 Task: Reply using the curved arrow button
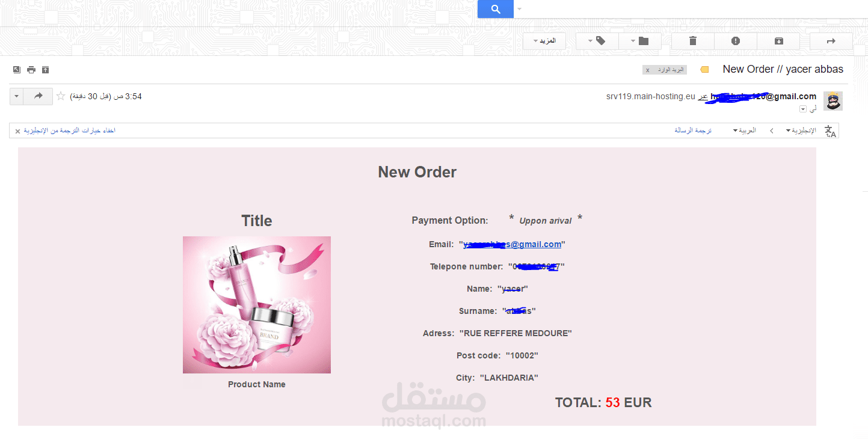pos(38,96)
